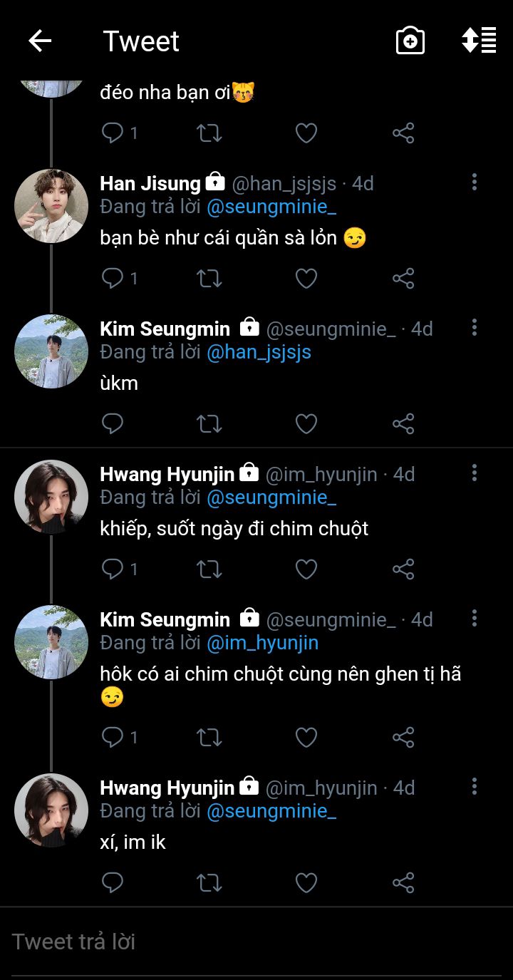The image size is (513, 980).
Task: Open Han Jisung's profile picture
Action: tap(51, 206)
